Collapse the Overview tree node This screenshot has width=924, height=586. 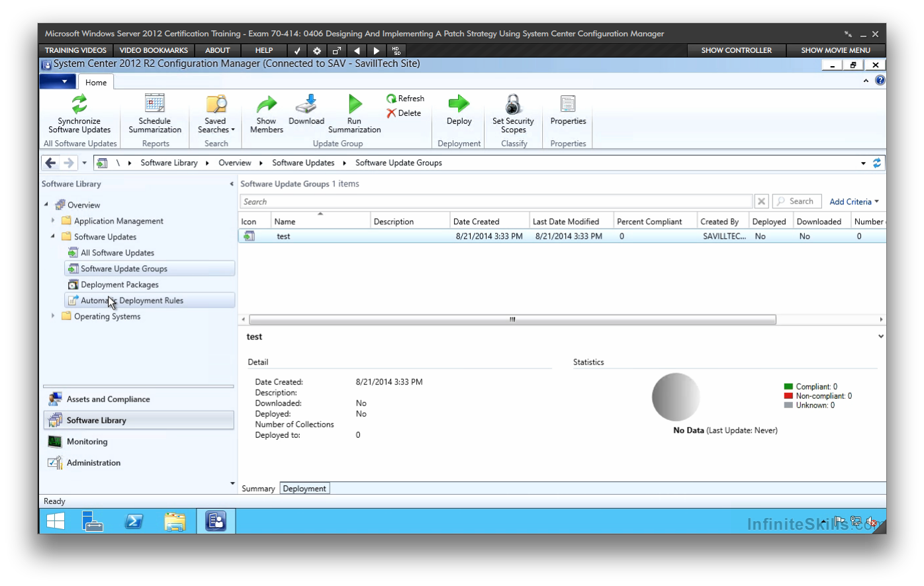click(x=46, y=205)
